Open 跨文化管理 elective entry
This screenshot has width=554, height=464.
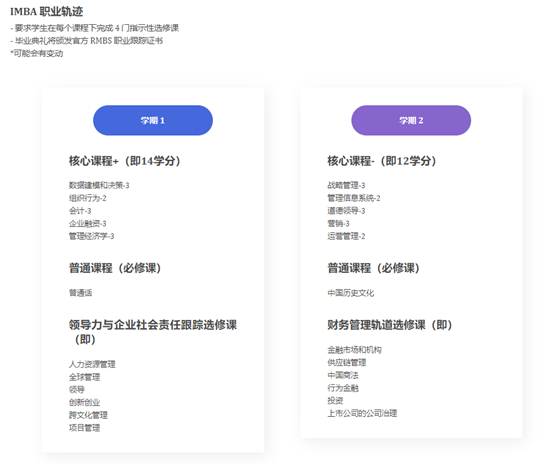click(x=88, y=415)
